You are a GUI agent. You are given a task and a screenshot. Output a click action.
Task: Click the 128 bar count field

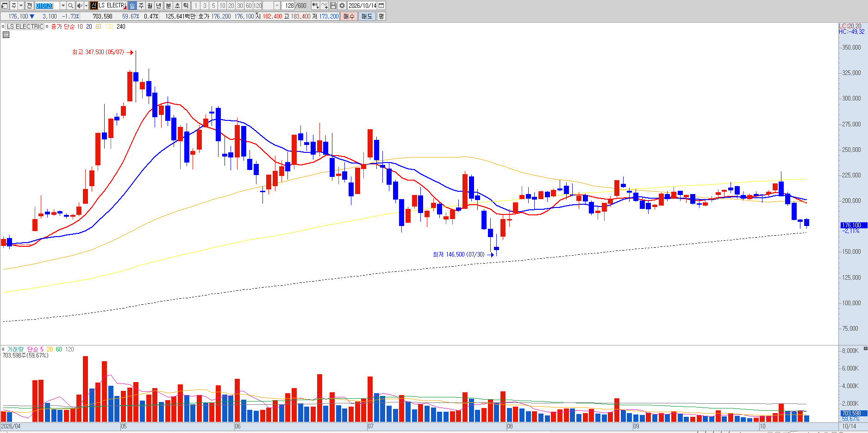click(289, 6)
